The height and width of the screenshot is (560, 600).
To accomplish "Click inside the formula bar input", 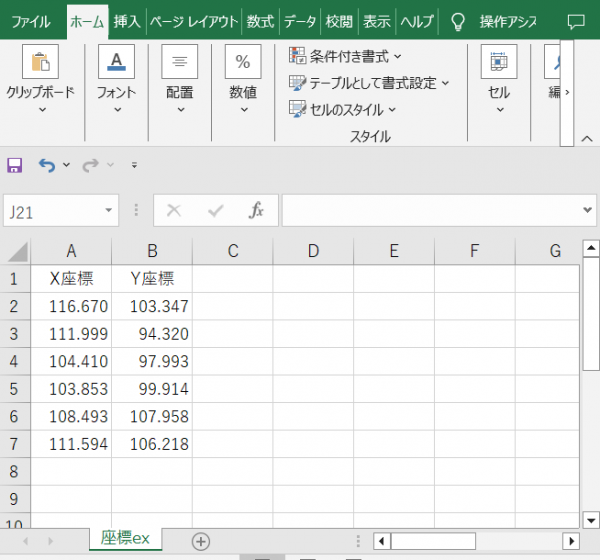I will (x=430, y=210).
